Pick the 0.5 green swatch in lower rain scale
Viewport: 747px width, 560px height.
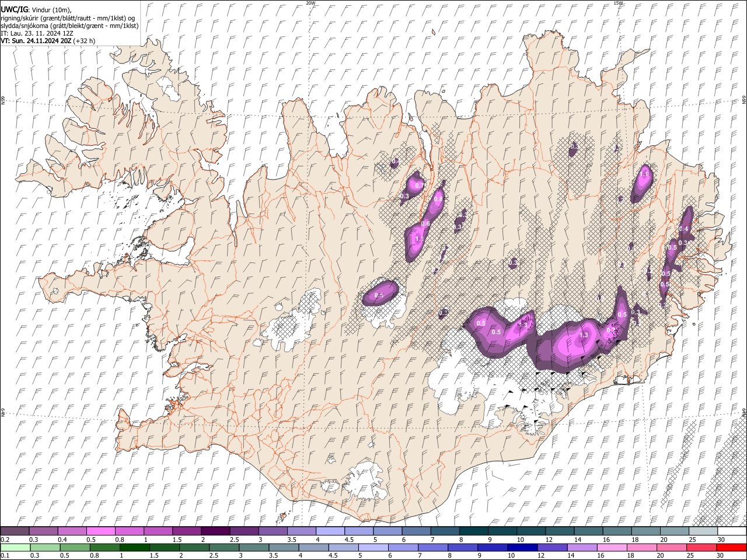tap(74, 547)
